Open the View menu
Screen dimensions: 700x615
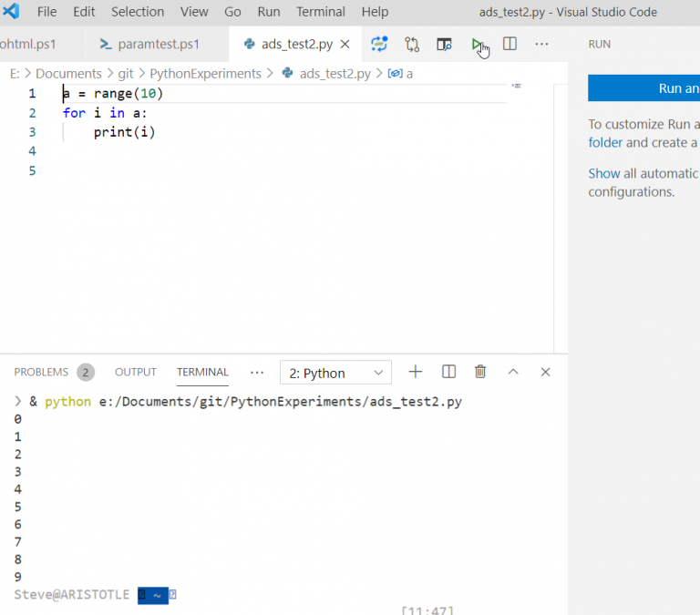pos(194,12)
